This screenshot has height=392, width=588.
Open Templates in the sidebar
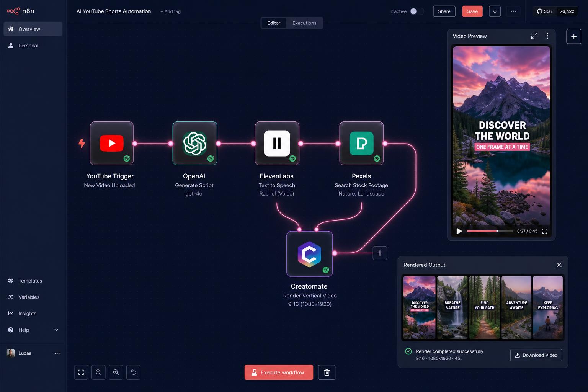click(33, 281)
